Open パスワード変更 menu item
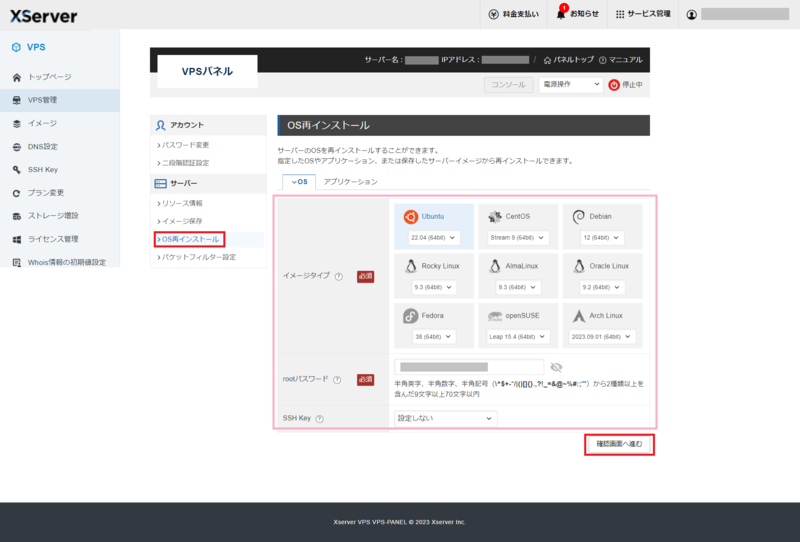The height and width of the screenshot is (542, 800). tap(183, 145)
